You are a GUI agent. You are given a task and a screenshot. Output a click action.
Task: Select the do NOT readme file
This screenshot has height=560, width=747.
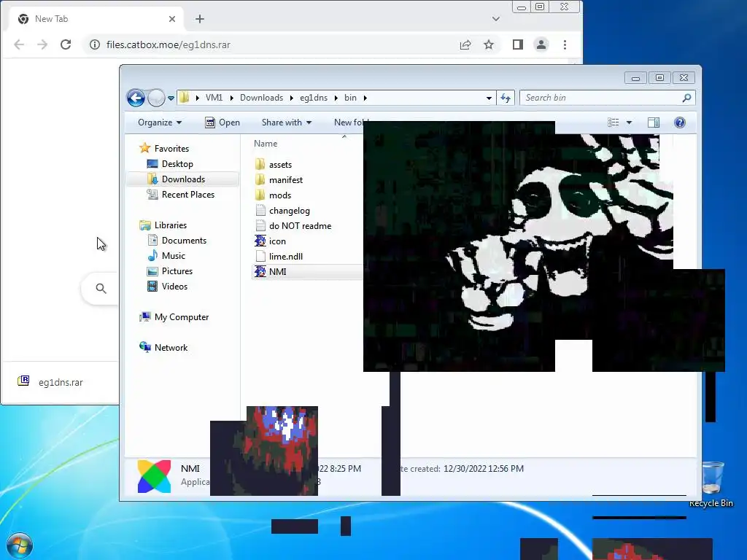click(x=300, y=226)
